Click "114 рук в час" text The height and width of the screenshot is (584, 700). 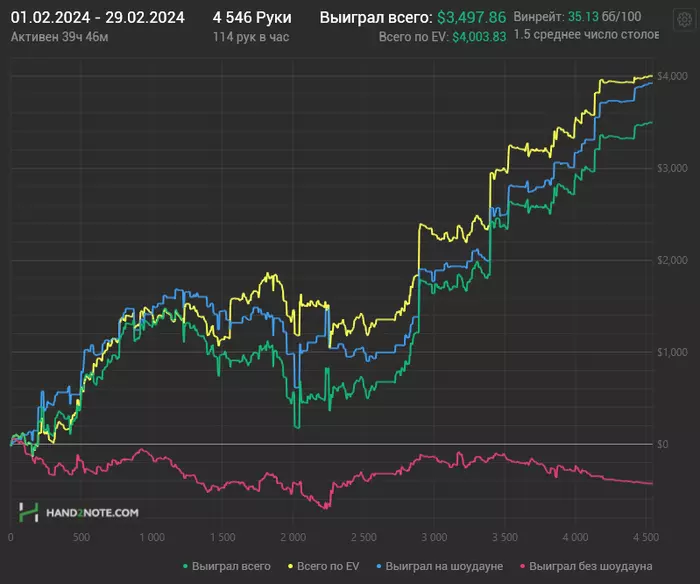(251, 37)
